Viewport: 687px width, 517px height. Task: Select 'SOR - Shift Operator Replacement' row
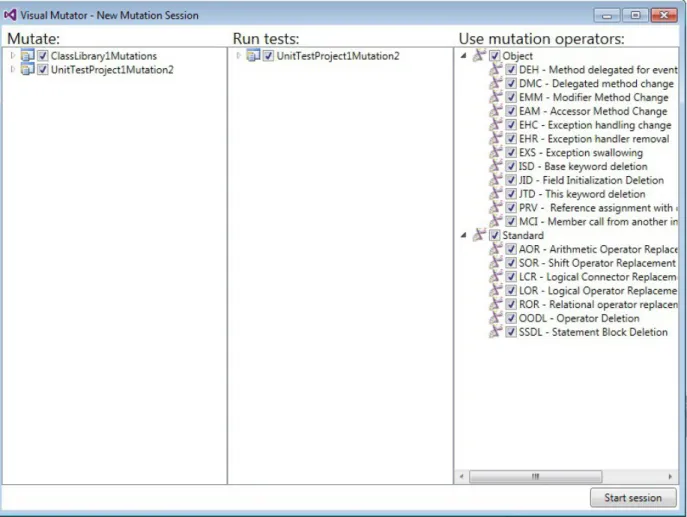click(x=597, y=263)
